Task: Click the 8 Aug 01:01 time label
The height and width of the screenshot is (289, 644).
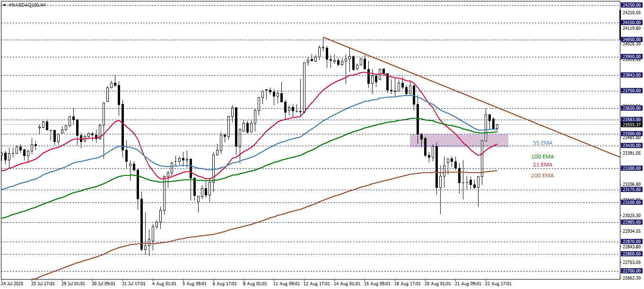Action: click(254, 284)
